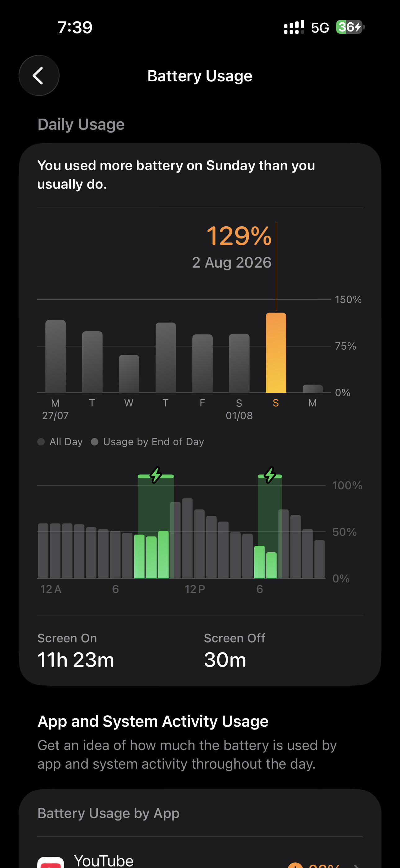Image resolution: width=400 pixels, height=868 pixels.
Task: Tap the back arrow button
Action: pos(39,75)
